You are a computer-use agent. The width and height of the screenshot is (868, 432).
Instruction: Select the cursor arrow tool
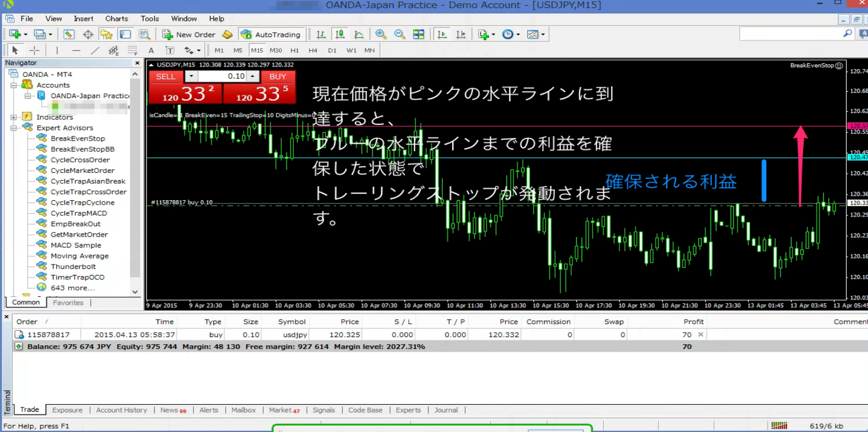pyautogui.click(x=15, y=50)
